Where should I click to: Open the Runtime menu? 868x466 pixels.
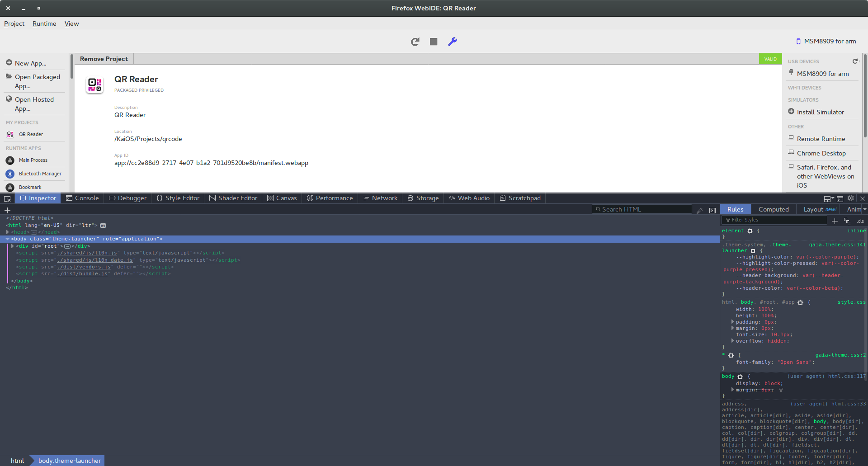(x=44, y=24)
